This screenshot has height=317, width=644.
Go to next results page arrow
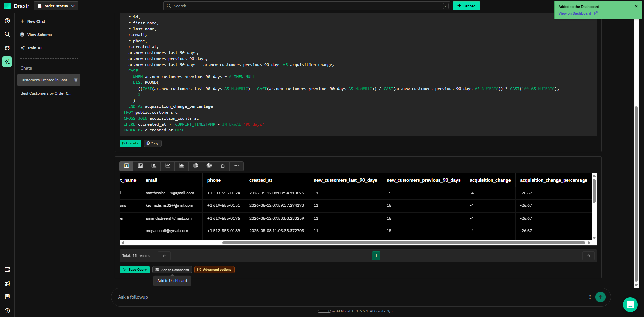pos(588,256)
